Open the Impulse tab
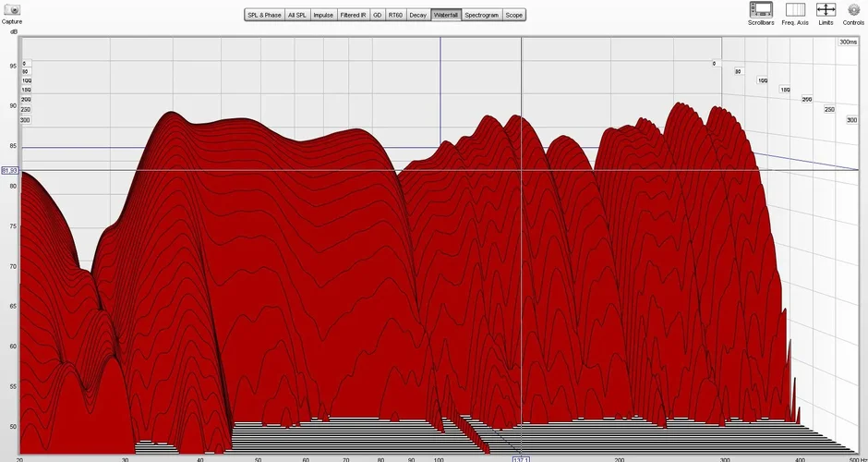 [x=323, y=15]
